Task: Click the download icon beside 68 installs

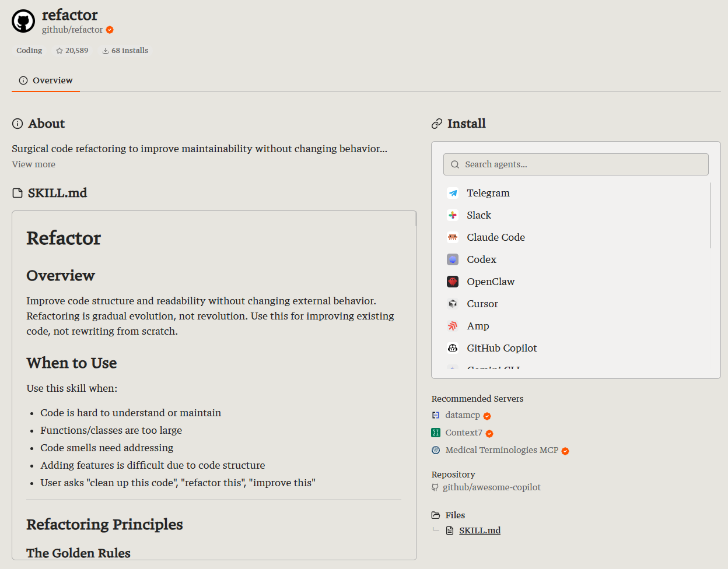Action: [x=106, y=51]
